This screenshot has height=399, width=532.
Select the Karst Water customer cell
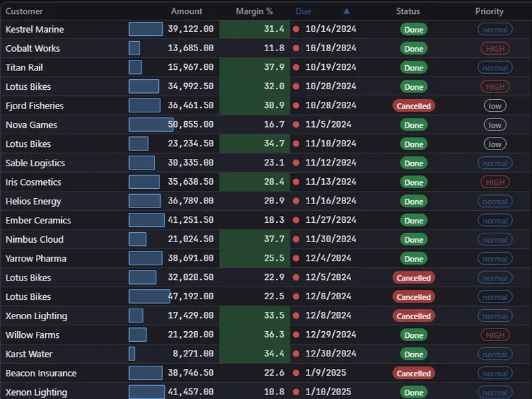[x=29, y=354]
